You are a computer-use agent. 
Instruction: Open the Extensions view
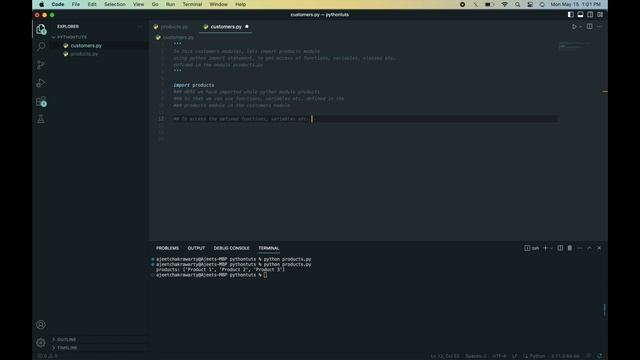click(x=41, y=101)
